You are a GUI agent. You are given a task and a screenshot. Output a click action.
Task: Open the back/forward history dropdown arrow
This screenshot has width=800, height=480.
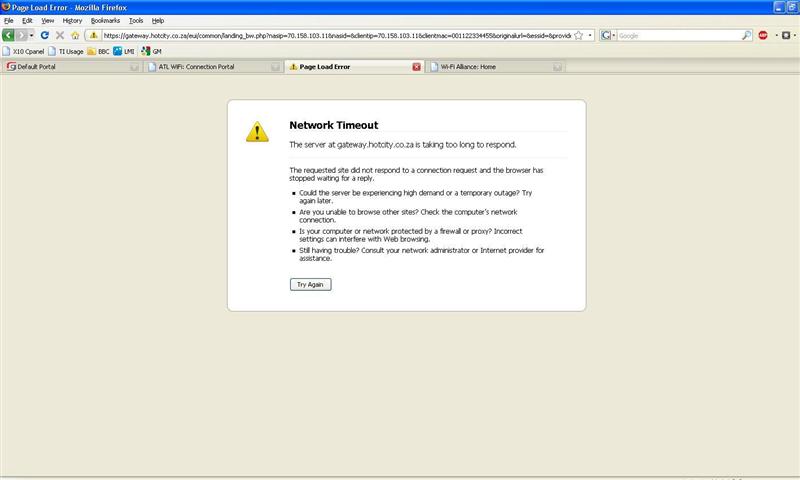[31, 35]
